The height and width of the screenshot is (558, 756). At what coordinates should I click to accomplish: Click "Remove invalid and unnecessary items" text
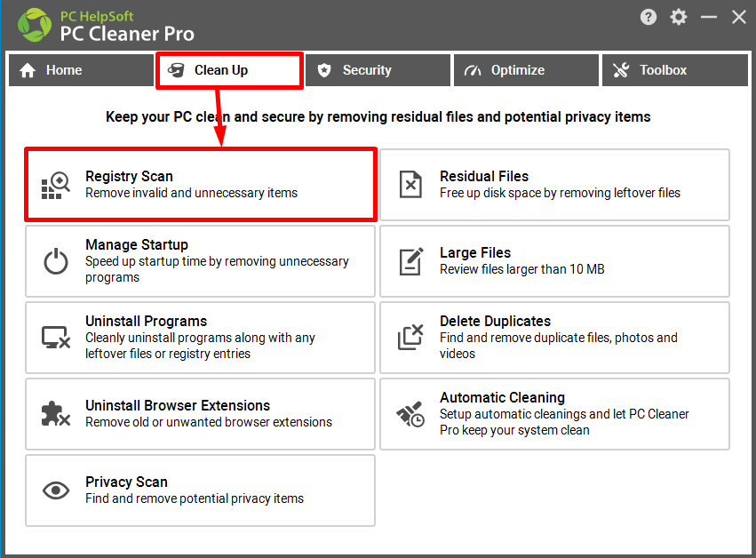tap(191, 193)
